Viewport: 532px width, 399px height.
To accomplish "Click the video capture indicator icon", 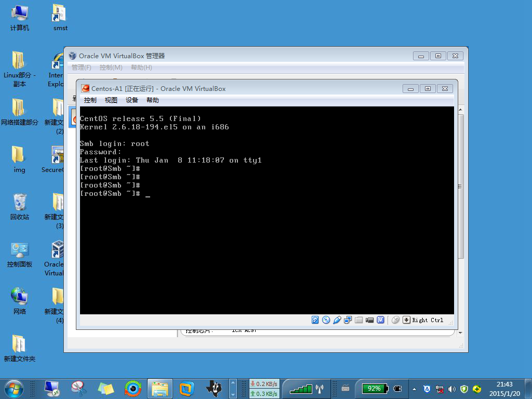I will (x=369, y=320).
